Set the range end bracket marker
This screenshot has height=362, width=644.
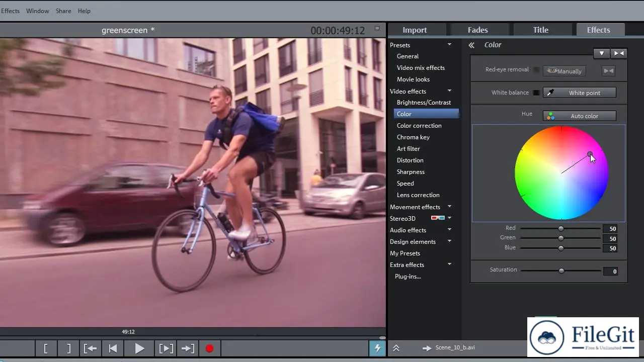click(68, 348)
